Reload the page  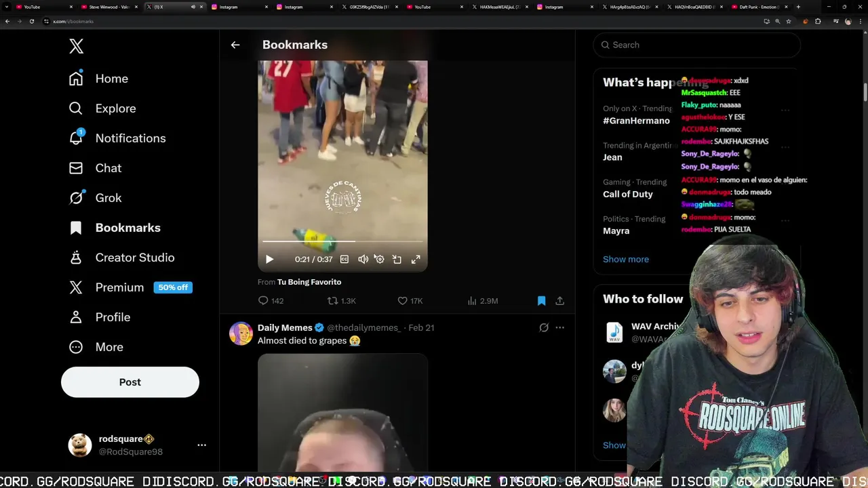click(31, 21)
